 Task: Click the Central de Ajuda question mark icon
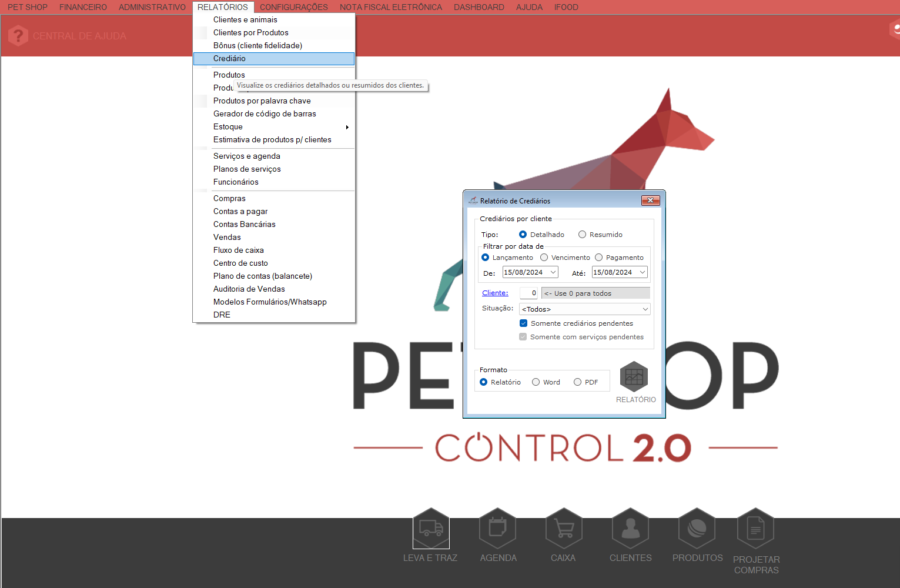18,36
